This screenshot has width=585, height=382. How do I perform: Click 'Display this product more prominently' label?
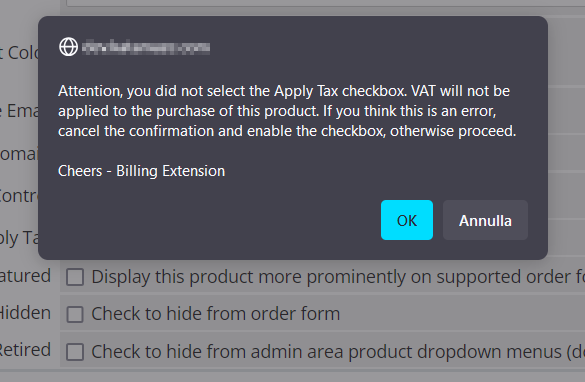[338, 277]
